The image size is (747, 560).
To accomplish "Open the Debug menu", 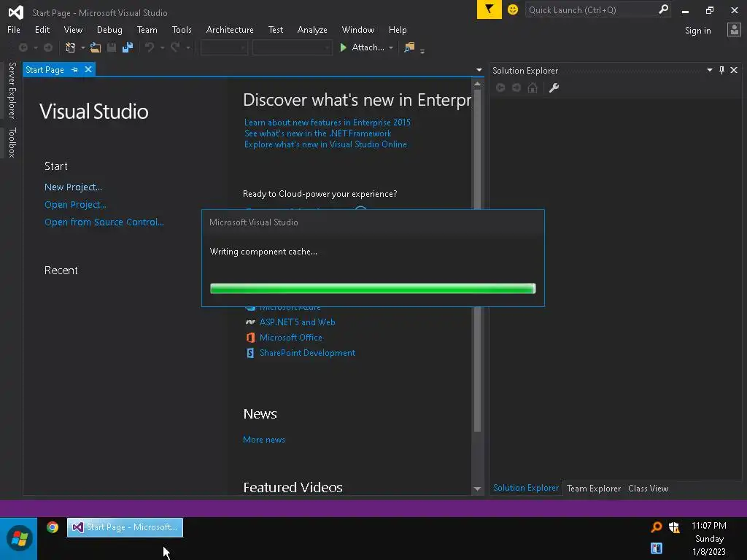I will point(109,29).
